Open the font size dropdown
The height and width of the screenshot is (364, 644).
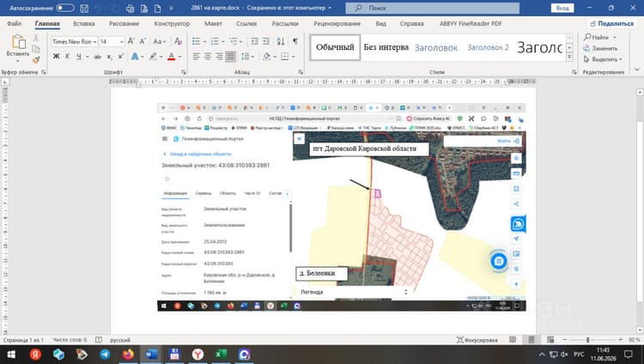click(112, 41)
